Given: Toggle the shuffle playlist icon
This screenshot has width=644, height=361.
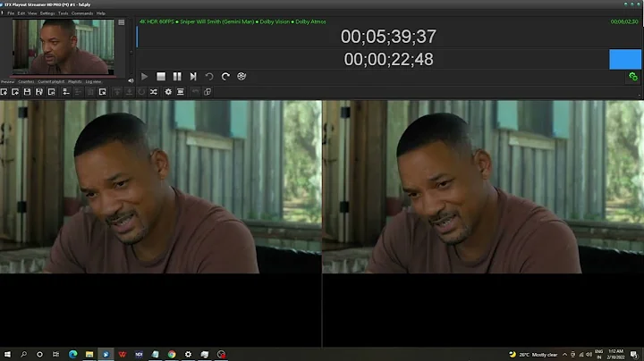Looking at the screenshot, I should (154, 92).
